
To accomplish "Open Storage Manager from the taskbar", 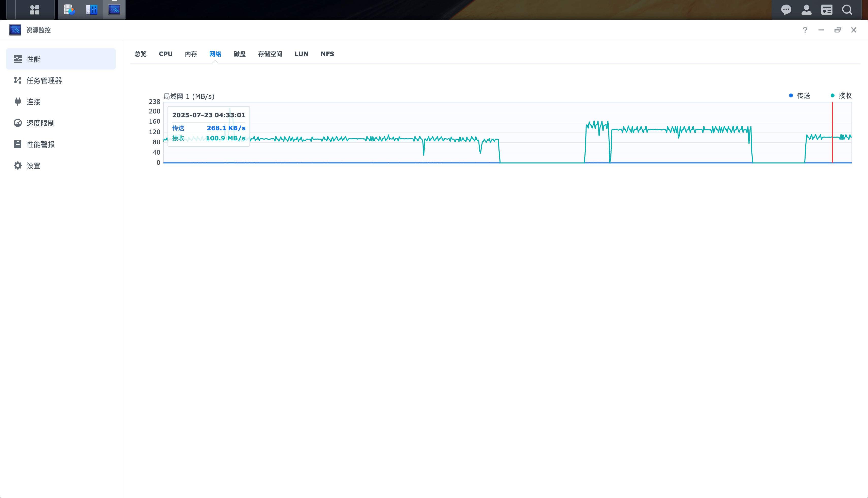I will coord(70,10).
